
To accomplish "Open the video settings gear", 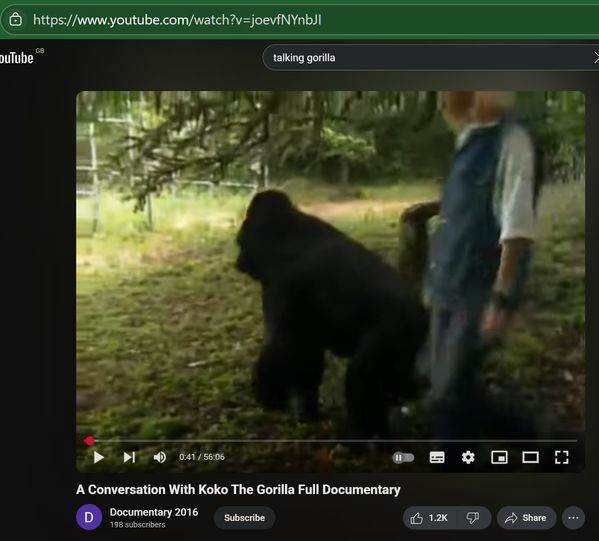I will 468,457.
